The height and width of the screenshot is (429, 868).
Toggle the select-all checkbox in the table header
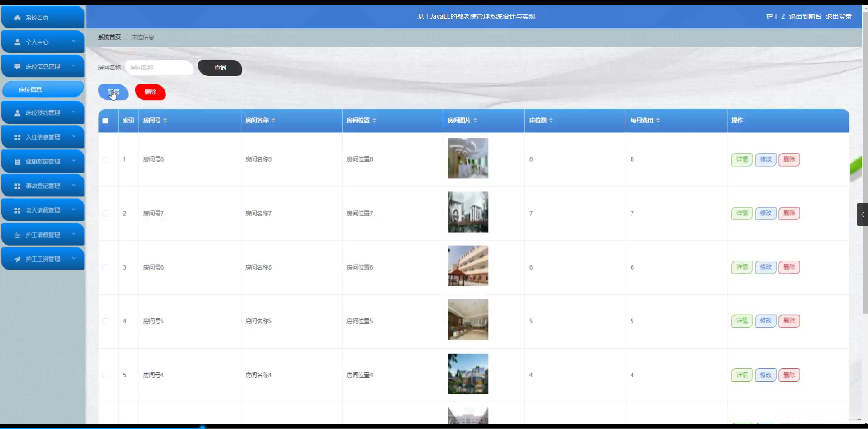coord(105,121)
